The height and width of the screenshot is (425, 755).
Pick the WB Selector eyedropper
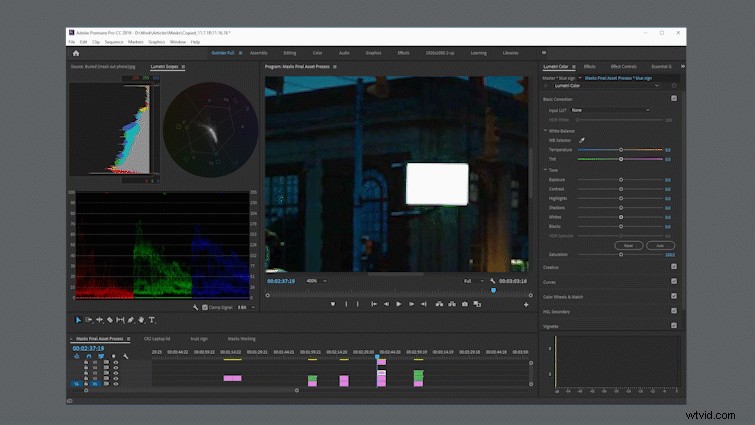(x=582, y=140)
